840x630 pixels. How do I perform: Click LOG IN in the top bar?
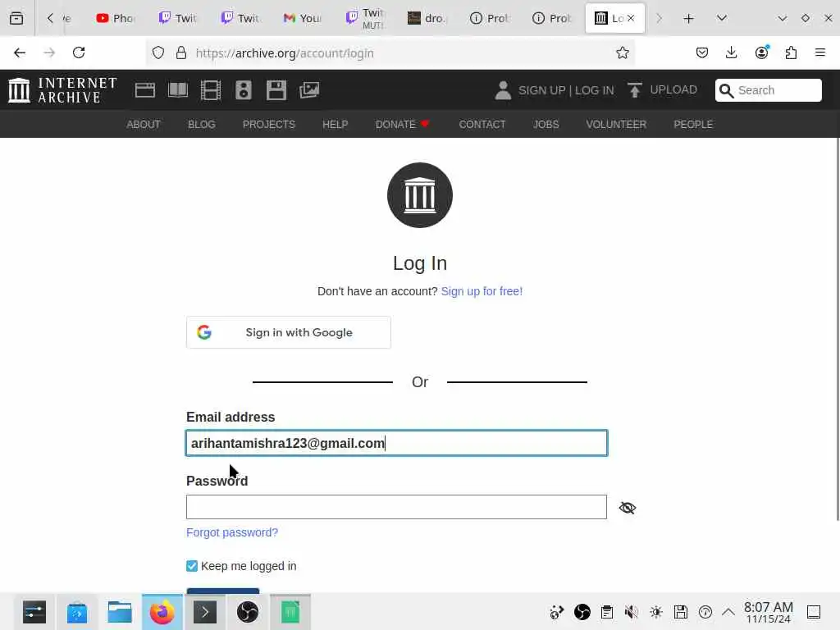pos(594,90)
